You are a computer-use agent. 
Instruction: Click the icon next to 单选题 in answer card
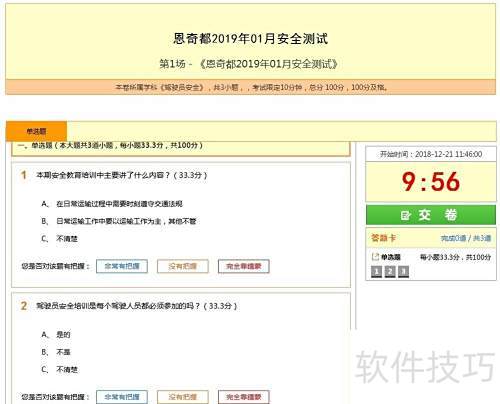coord(375,257)
